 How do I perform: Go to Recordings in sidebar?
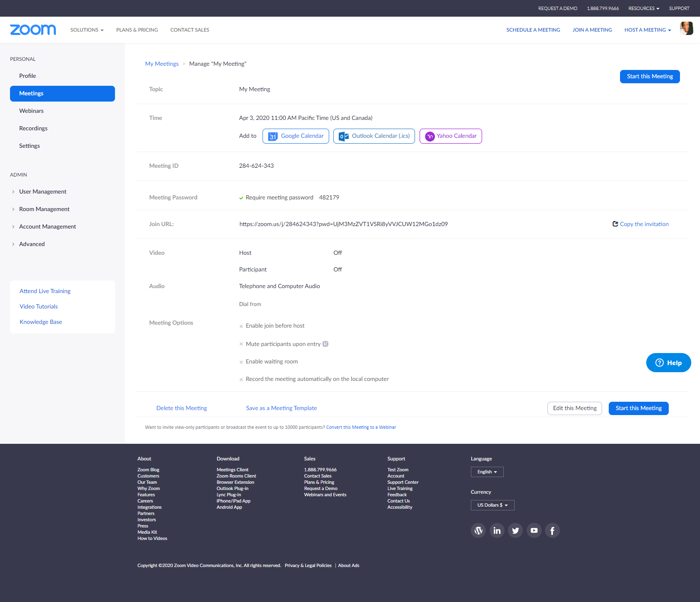(33, 128)
